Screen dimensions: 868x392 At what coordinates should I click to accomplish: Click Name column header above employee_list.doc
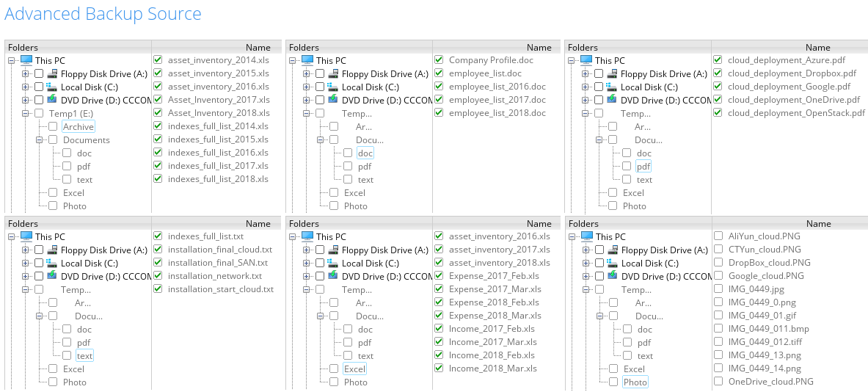click(x=539, y=47)
